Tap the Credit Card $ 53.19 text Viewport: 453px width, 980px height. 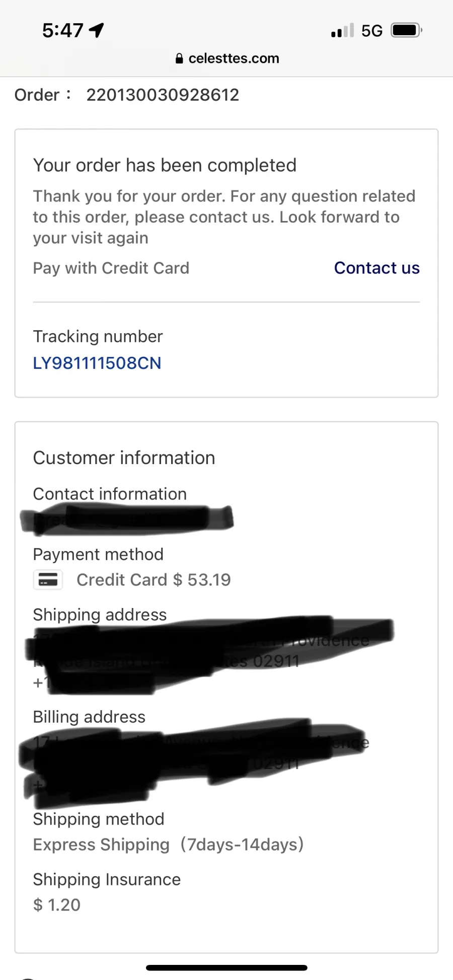[154, 580]
